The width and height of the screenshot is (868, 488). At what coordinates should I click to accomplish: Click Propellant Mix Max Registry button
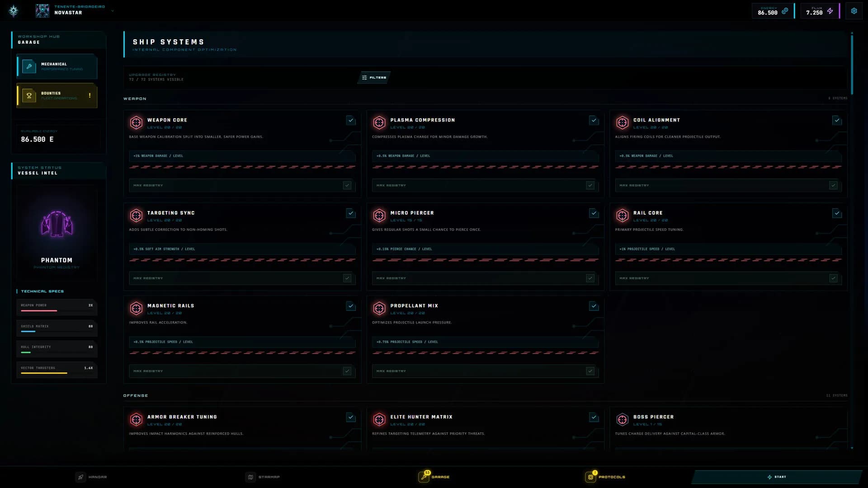tap(486, 371)
